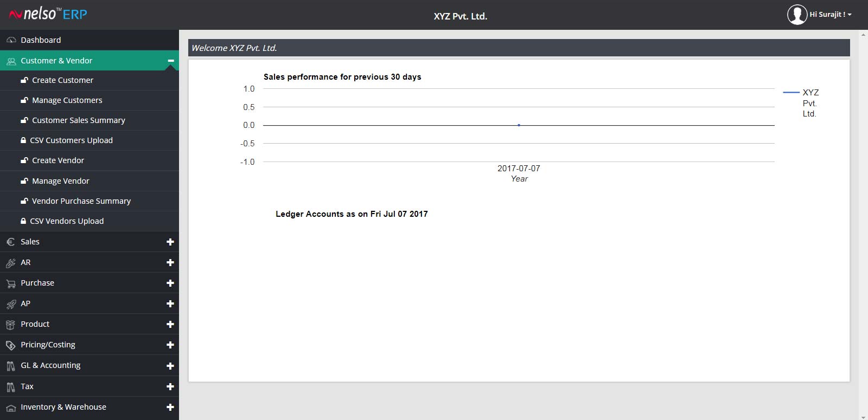Expand the AR menu plus sign

[170, 262]
